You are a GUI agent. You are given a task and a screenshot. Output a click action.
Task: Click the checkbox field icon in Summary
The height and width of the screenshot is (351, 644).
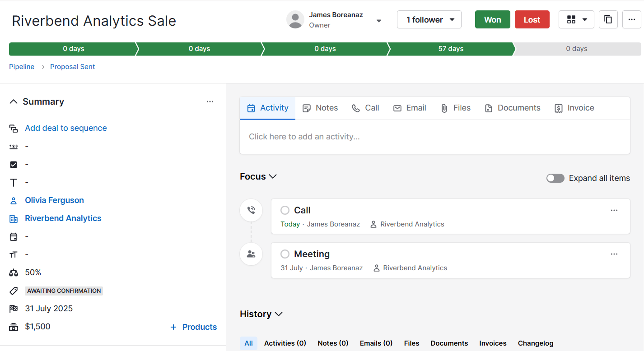pyautogui.click(x=14, y=165)
